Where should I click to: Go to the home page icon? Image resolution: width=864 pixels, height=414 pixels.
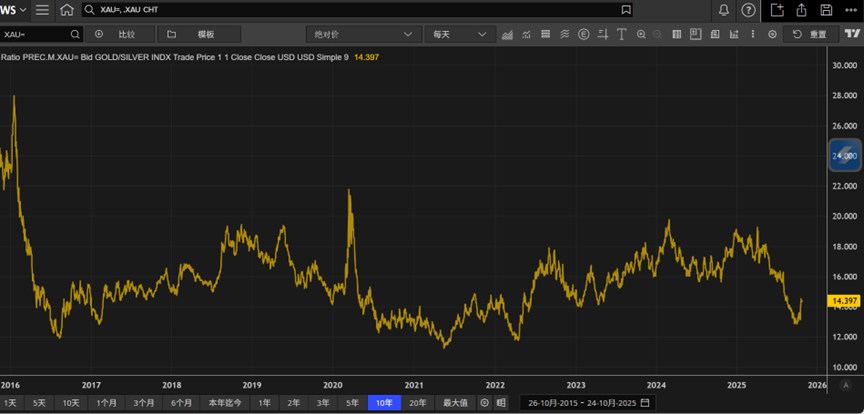pos(67,10)
